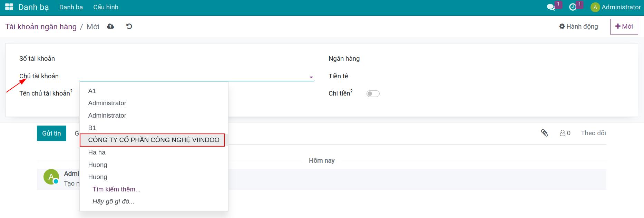Open the Hành động actions menu
The image size is (644, 218).
[579, 27]
